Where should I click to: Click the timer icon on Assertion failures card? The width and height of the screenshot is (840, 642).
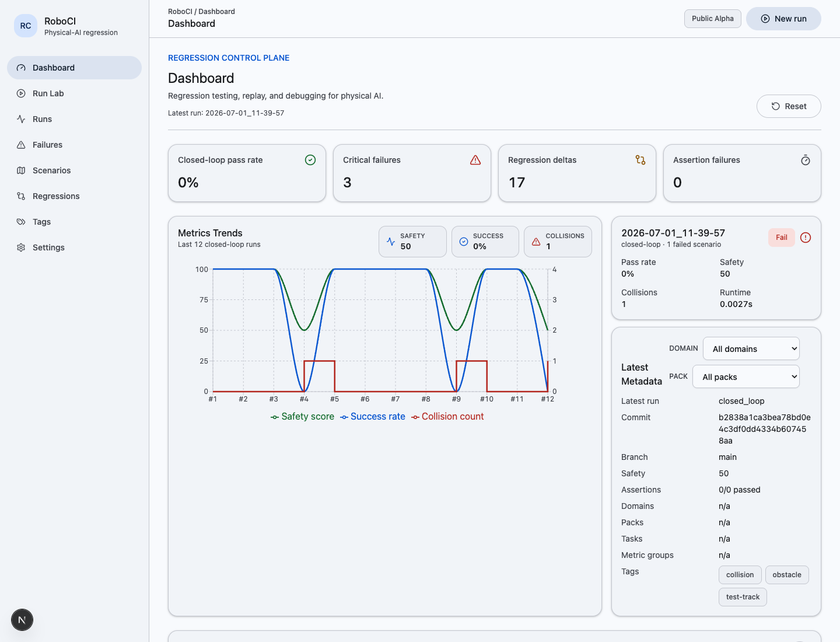pyautogui.click(x=806, y=160)
